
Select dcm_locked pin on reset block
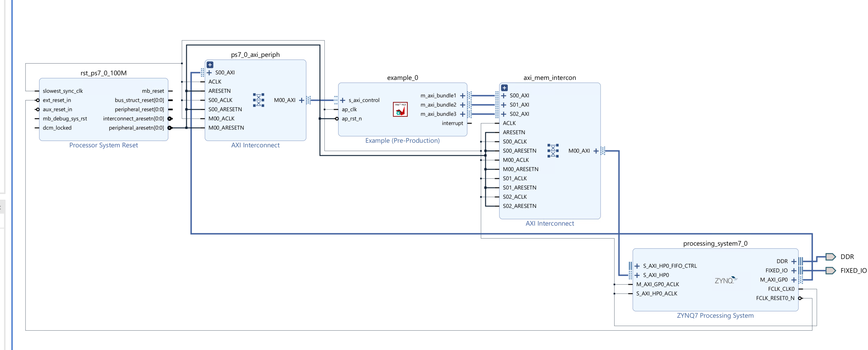57,128
